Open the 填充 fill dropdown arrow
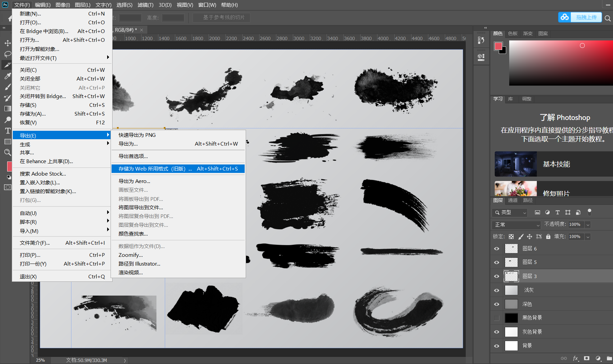Image resolution: width=613 pixels, height=364 pixels. point(588,237)
